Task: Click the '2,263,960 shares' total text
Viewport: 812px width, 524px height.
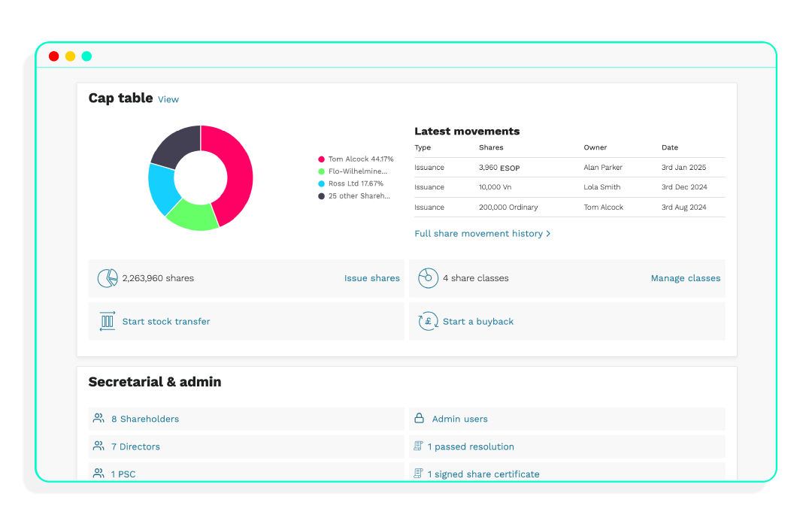Action: click(x=158, y=279)
